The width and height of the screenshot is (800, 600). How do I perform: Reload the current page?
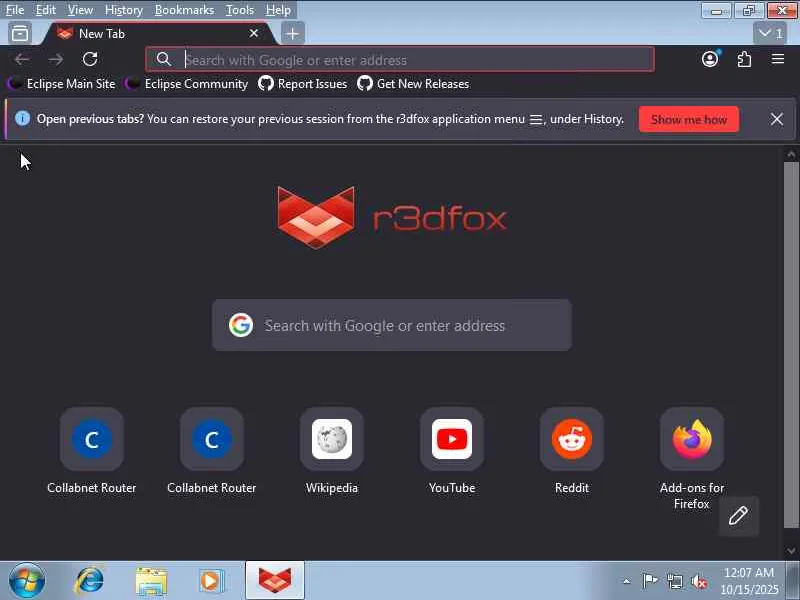[90, 60]
